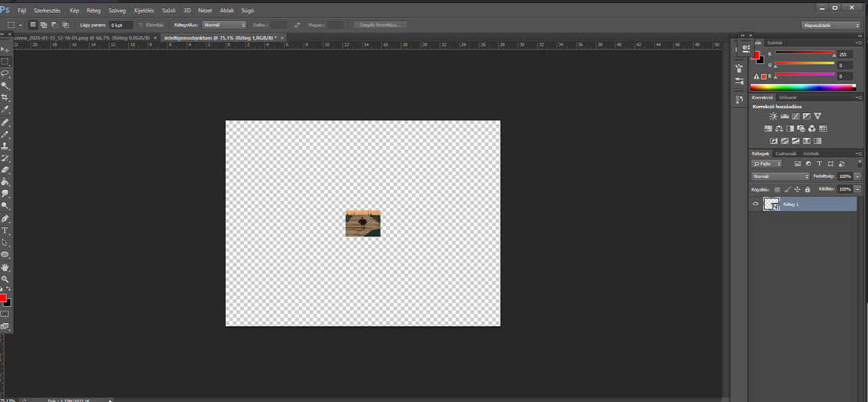Add a Brightness/Contrast adjustment
Screen dimensions: 868x402
(773, 117)
